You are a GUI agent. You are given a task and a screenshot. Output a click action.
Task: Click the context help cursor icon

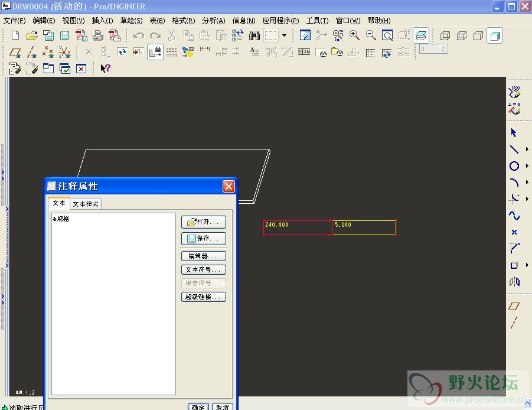point(105,69)
